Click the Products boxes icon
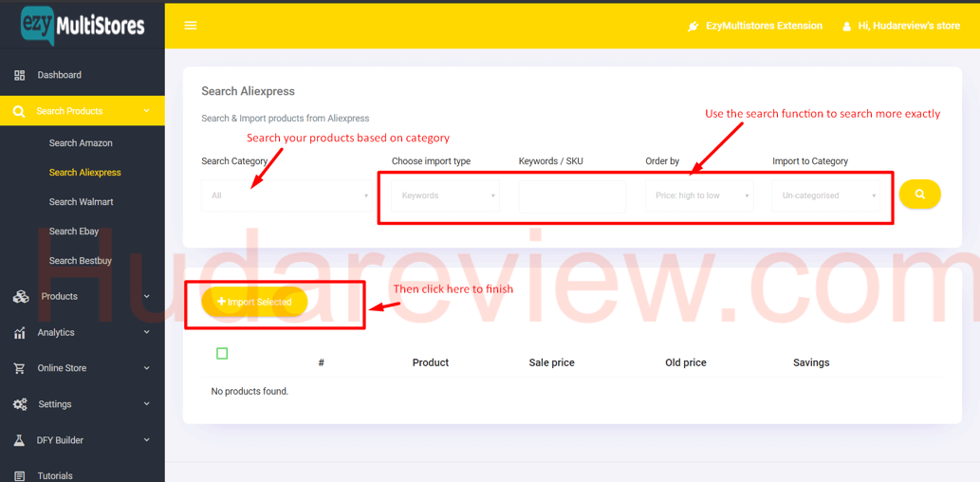Image resolution: width=980 pixels, height=482 pixels. pos(21,296)
